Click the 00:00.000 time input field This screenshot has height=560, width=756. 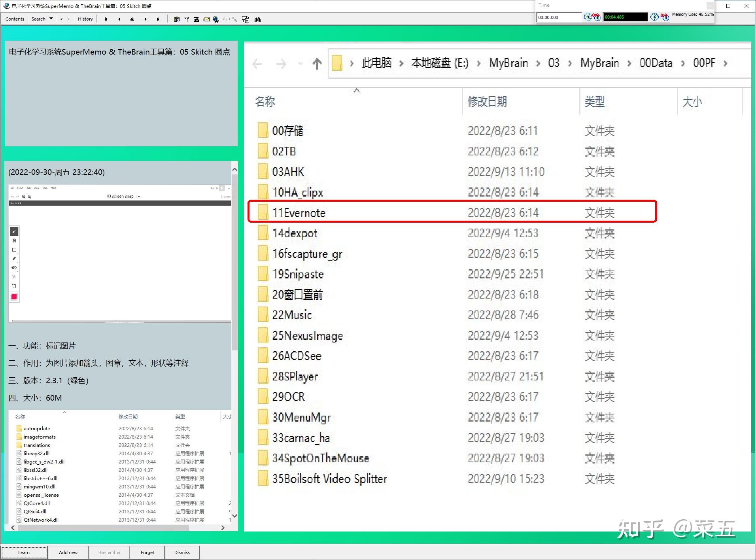[x=558, y=17]
